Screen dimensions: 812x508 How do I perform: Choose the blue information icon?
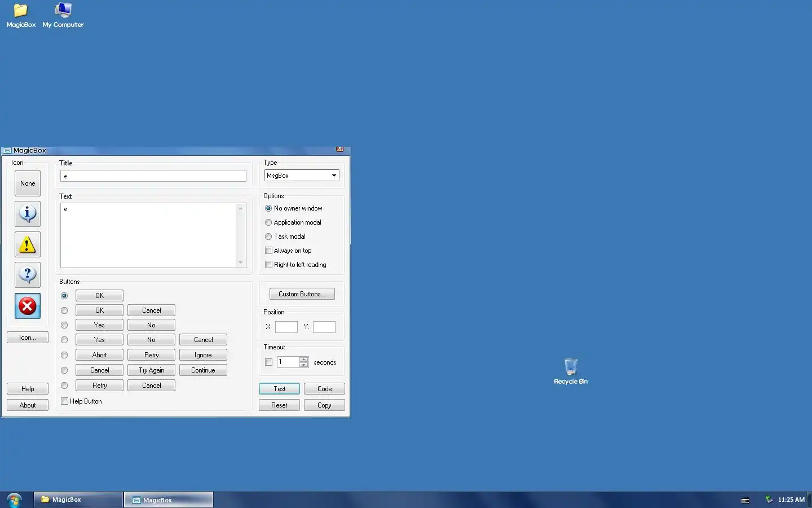click(x=28, y=214)
